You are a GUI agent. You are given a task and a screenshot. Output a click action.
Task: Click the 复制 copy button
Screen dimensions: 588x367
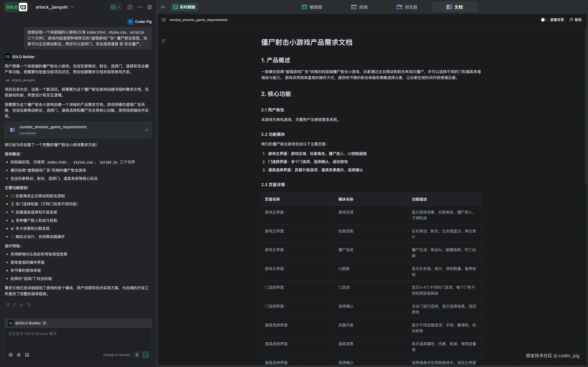coord(576,20)
